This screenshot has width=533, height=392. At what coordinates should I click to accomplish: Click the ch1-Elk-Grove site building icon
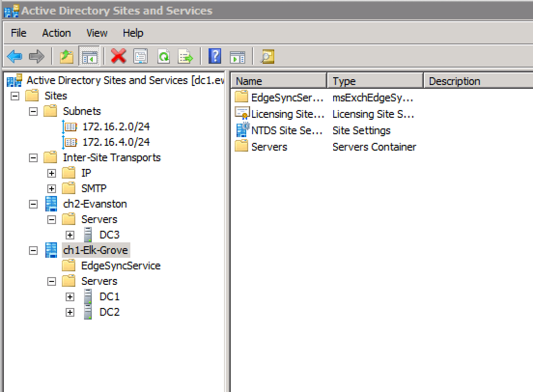point(51,250)
